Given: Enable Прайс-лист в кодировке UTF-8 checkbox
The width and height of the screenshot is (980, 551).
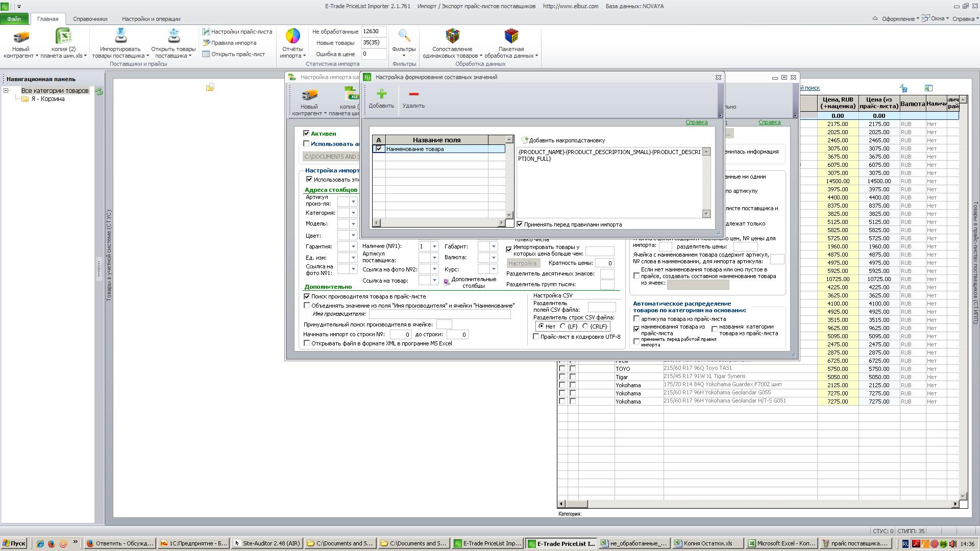Looking at the screenshot, I should (536, 337).
